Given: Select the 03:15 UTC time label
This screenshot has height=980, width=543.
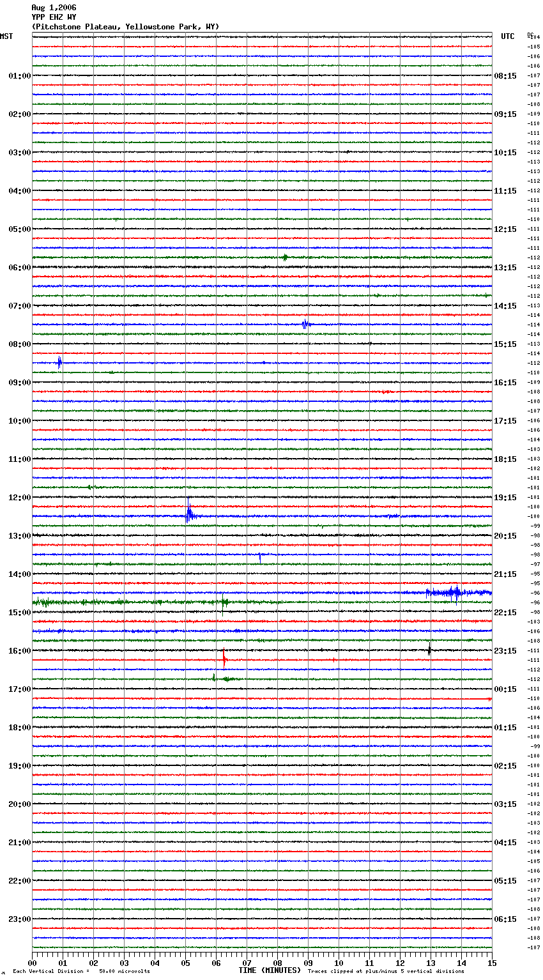Looking at the screenshot, I should [505, 804].
